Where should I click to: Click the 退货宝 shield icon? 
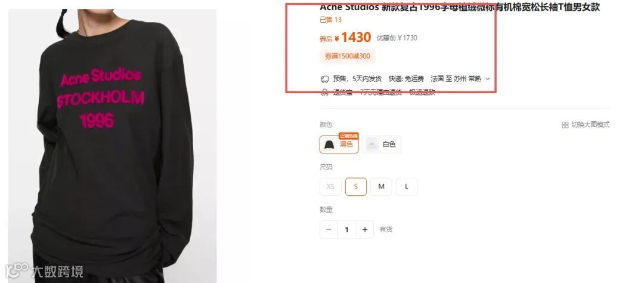coord(325,92)
